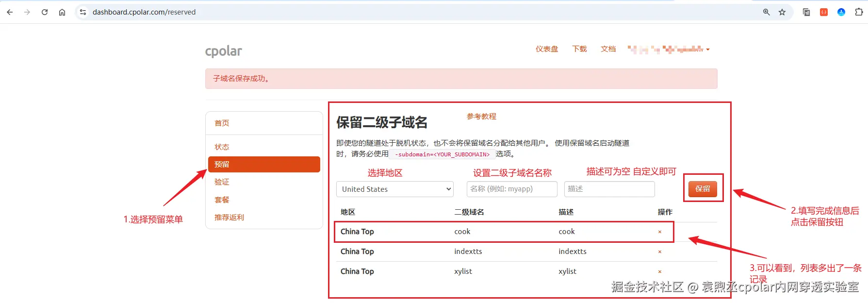This screenshot has width=868, height=303.
Task: Click the 操作 column header
Action: tap(665, 212)
